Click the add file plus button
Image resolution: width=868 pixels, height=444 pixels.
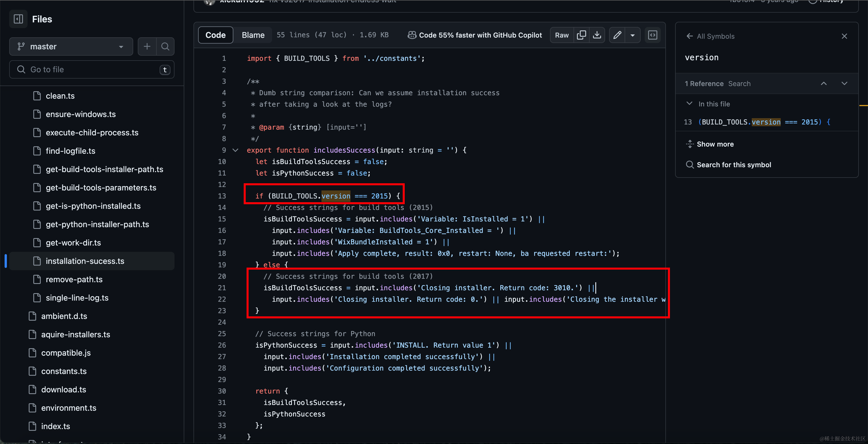pyautogui.click(x=147, y=46)
